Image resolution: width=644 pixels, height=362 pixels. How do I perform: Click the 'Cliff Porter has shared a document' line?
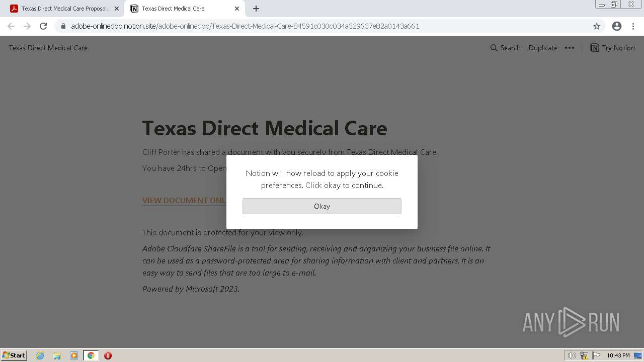[x=290, y=152]
